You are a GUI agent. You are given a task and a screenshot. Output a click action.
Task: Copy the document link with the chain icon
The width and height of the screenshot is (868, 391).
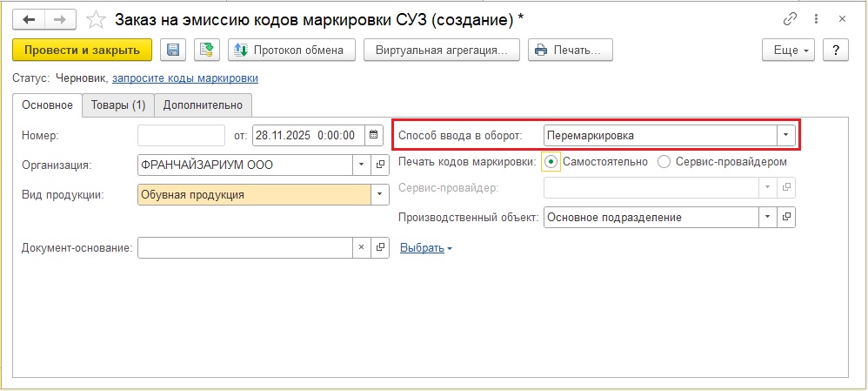(x=788, y=18)
